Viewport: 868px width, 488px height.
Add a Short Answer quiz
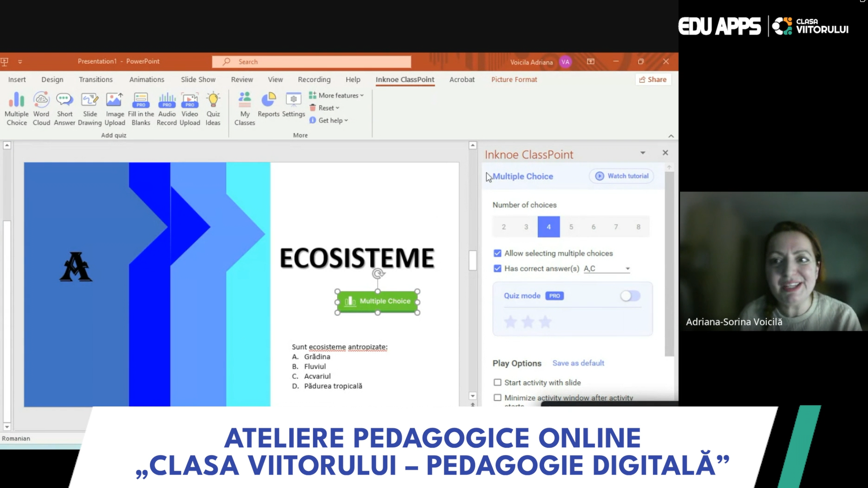[x=64, y=109]
